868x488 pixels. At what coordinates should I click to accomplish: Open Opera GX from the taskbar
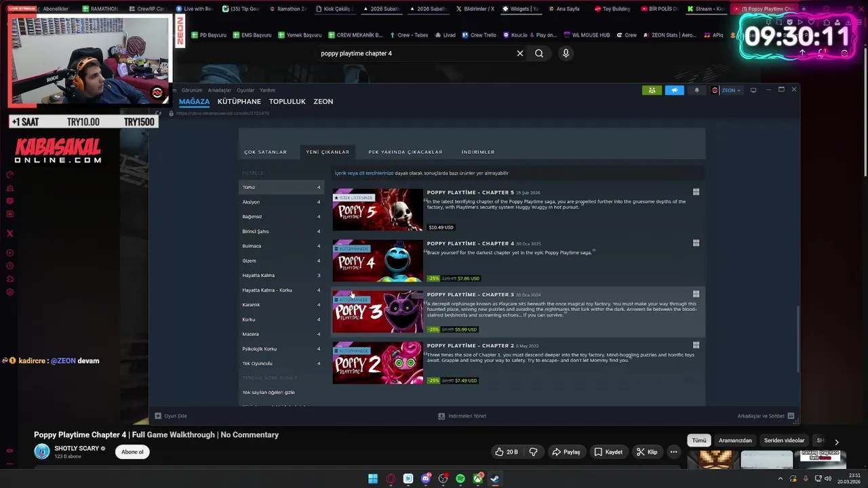click(x=391, y=479)
